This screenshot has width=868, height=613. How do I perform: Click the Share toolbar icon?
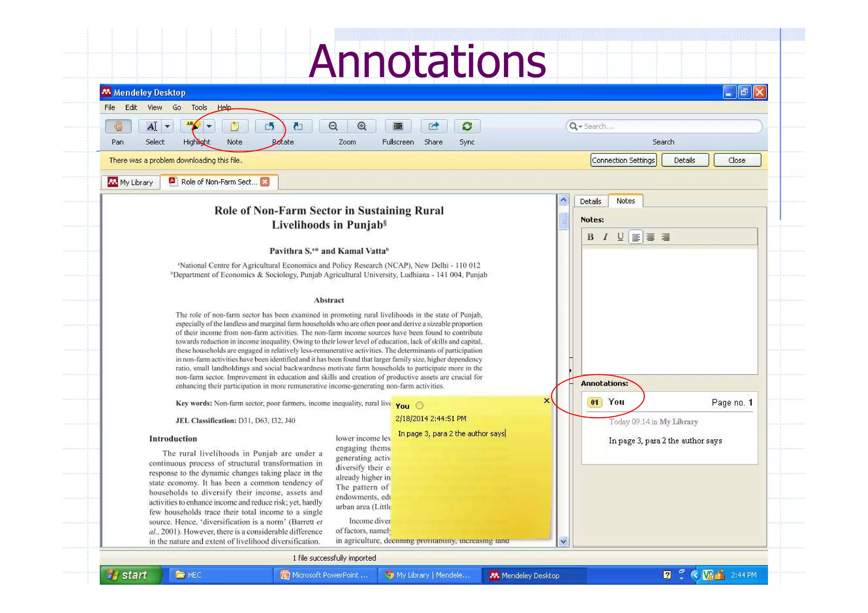point(433,126)
